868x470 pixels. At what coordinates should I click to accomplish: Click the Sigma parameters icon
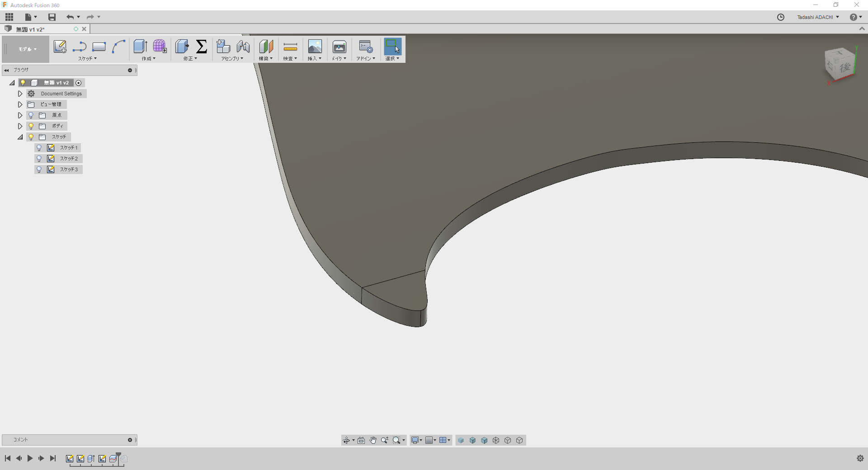[x=202, y=47]
